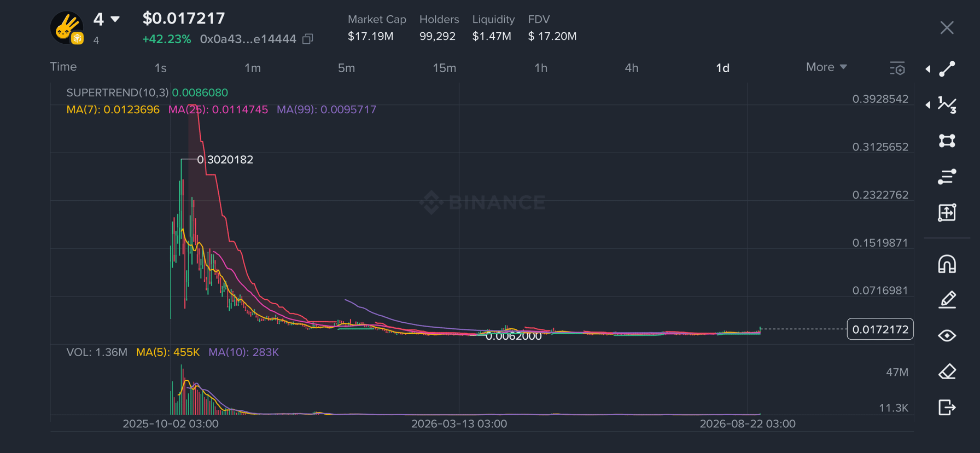Erase drawings with the eraser tool
980x453 pixels.
pos(947,371)
